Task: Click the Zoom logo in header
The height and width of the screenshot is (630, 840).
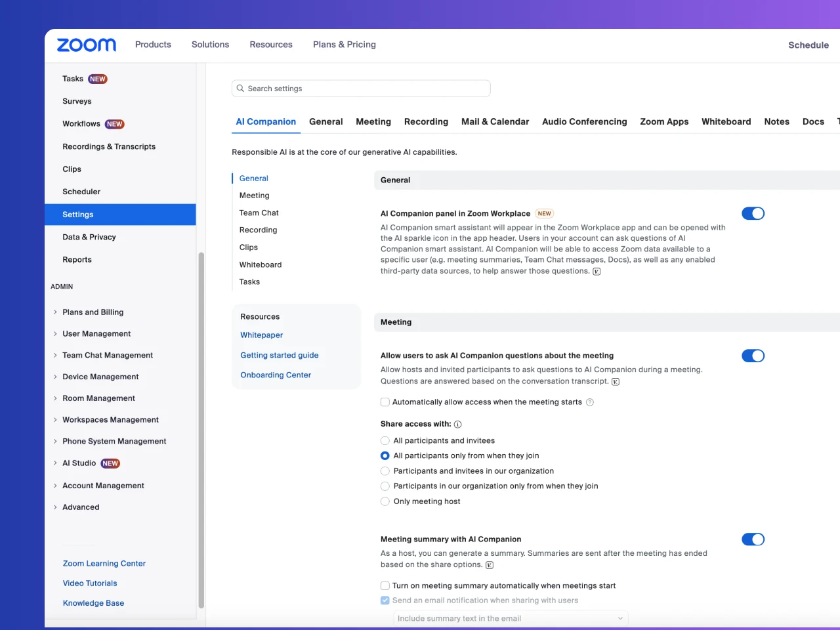Action: pos(86,45)
